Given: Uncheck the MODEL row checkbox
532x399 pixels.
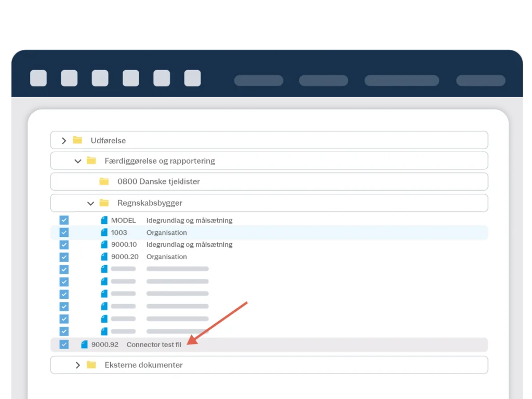Looking at the screenshot, I should click(64, 220).
